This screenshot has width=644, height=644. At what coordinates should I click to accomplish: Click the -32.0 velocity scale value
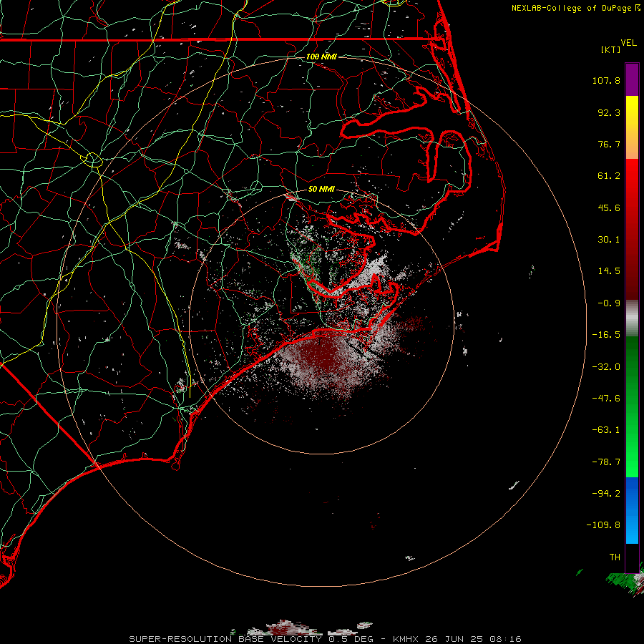(606, 367)
